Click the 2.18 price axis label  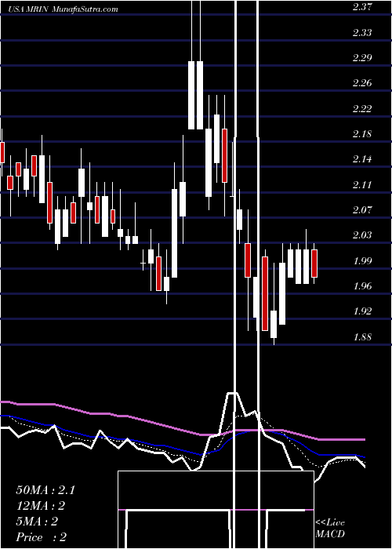[362, 134]
